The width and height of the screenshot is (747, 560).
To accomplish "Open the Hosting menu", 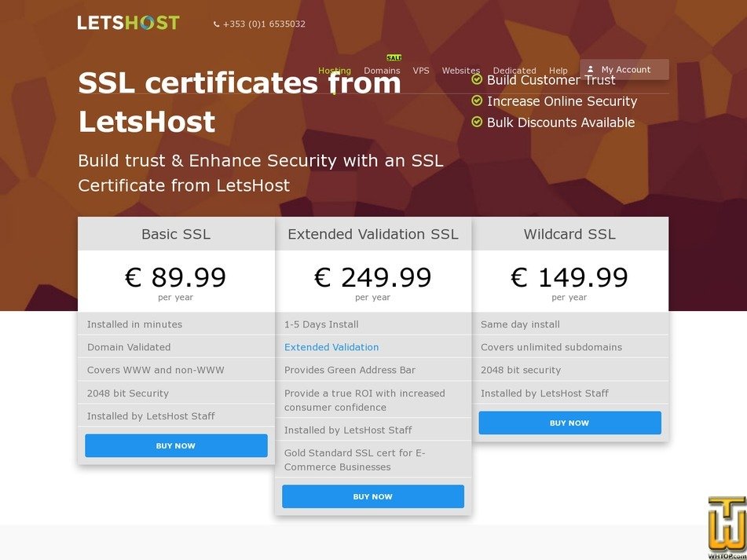I will [x=335, y=70].
